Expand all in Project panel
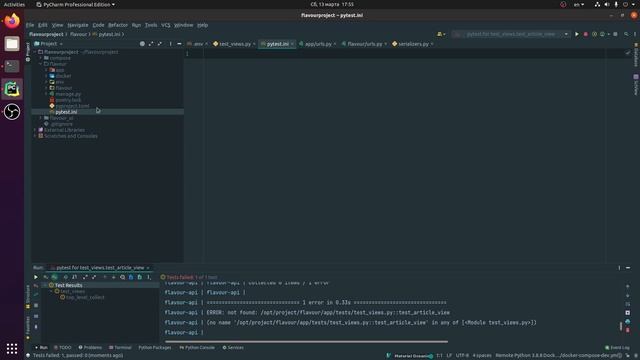Viewport: 640px width, 360px height. (x=151, y=44)
